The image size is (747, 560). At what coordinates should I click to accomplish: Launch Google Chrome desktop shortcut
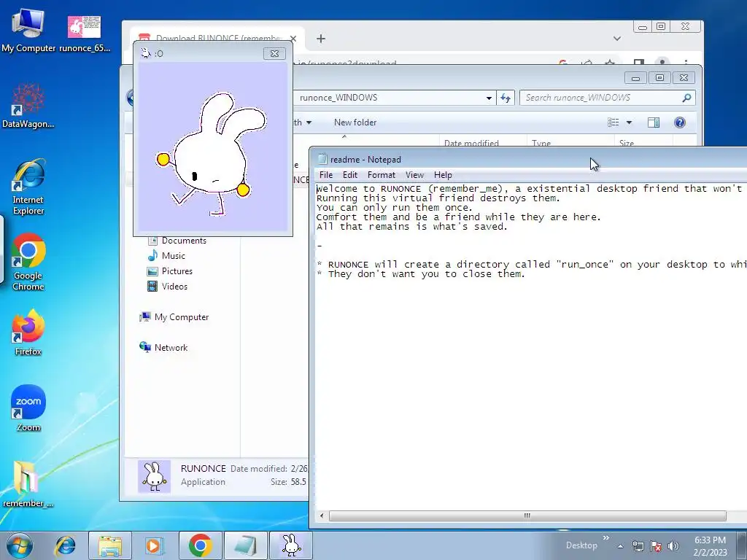(28, 262)
